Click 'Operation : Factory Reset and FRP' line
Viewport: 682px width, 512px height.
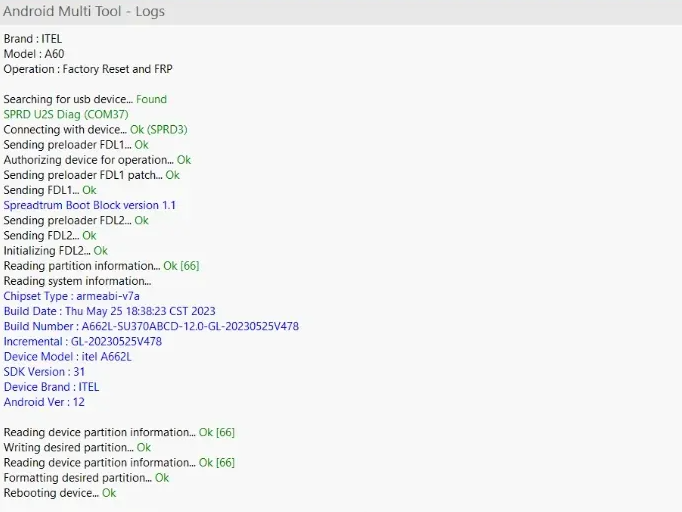click(x=88, y=69)
